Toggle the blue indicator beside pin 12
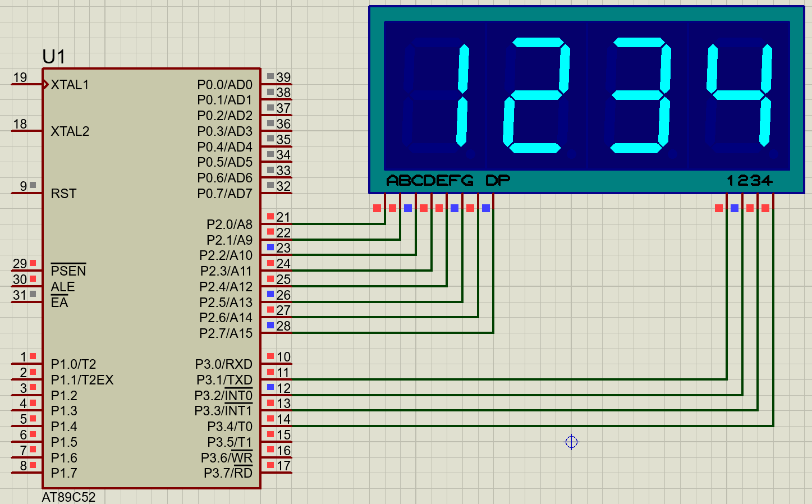The image size is (812, 504). click(x=271, y=387)
